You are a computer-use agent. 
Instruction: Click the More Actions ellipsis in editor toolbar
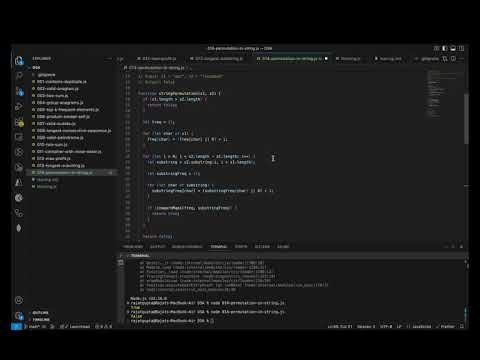[x=462, y=59]
